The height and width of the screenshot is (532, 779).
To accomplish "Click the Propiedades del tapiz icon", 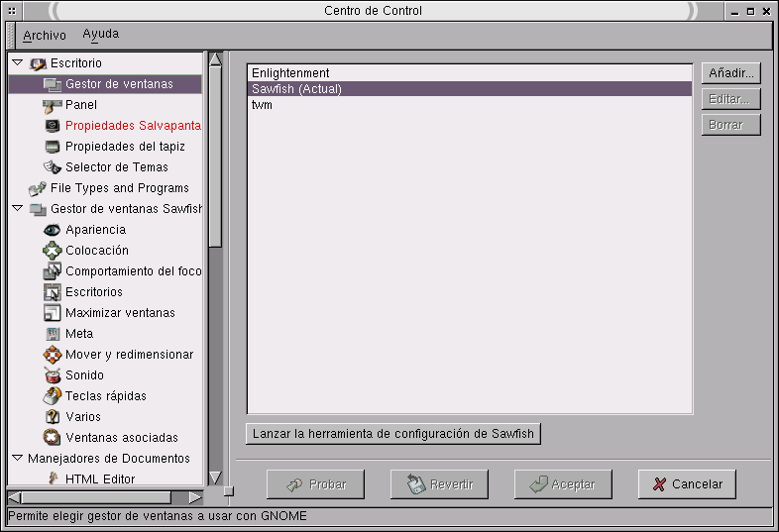I will 53,147.
